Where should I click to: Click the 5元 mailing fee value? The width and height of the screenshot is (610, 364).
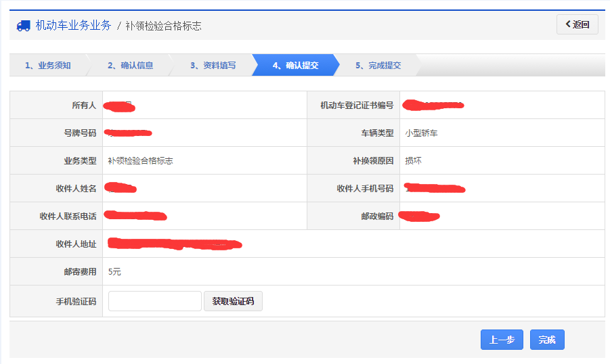(x=114, y=272)
